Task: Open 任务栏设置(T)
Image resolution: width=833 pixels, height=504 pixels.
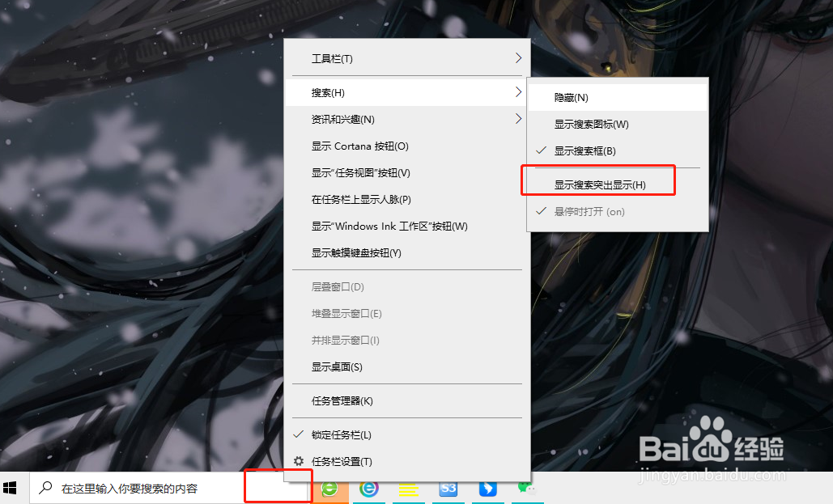Action: (407, 461)
